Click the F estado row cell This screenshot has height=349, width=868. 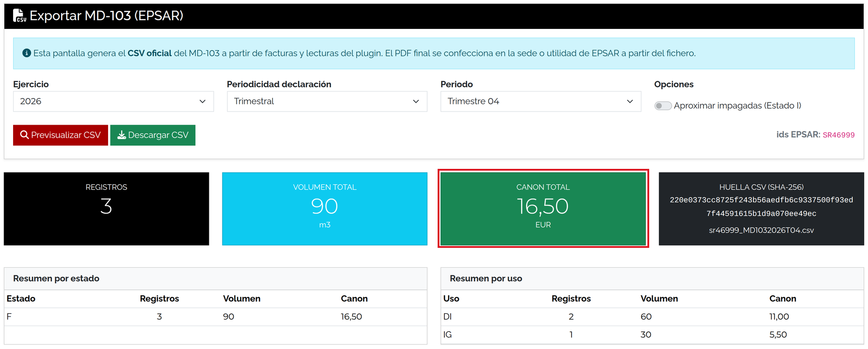point(9,316)
